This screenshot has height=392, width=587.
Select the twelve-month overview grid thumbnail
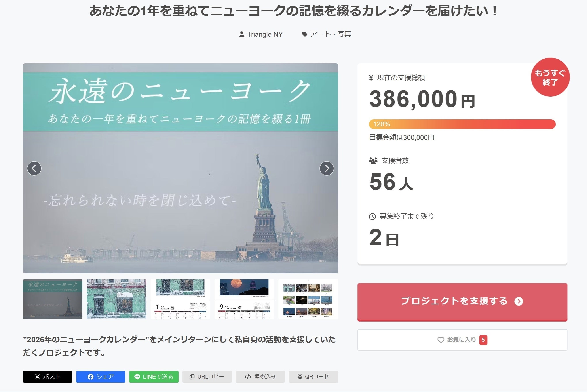308,299
